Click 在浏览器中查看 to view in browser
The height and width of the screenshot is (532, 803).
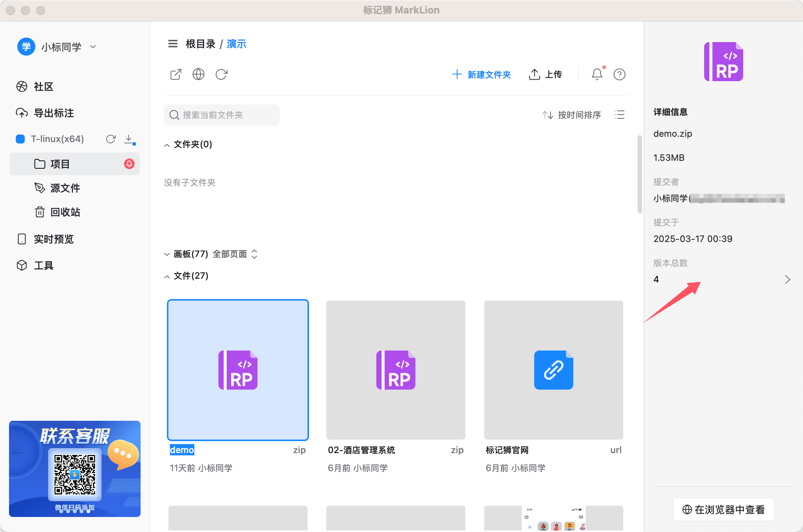coord(723,509)
